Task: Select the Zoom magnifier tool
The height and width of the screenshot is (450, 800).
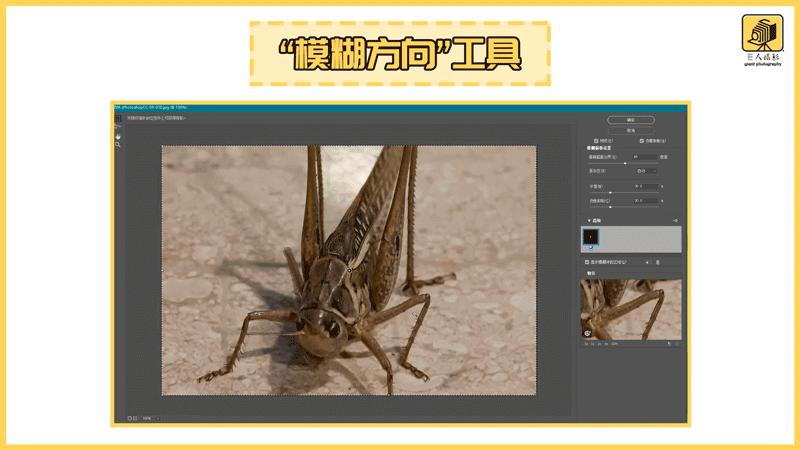Action: point(118,145)
